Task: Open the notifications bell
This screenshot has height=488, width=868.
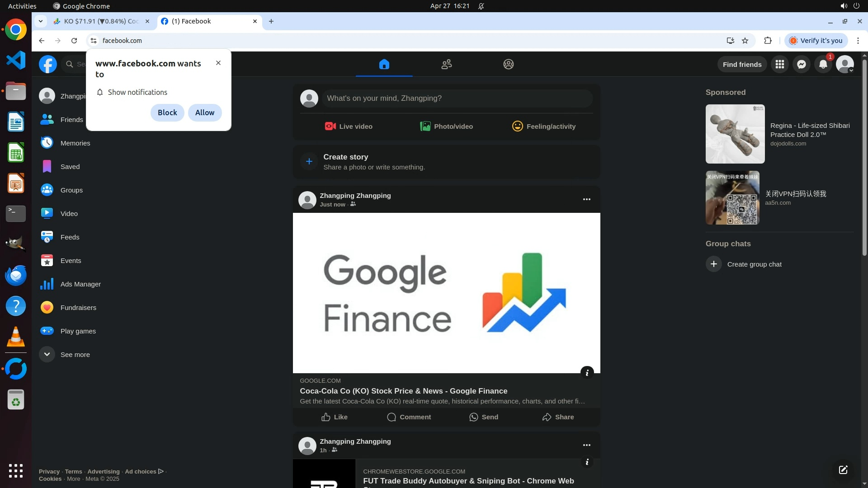Action: [823, 65]
